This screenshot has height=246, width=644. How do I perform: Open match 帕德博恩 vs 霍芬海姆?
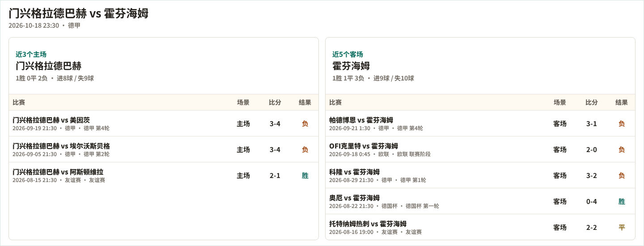click(361, 120)
